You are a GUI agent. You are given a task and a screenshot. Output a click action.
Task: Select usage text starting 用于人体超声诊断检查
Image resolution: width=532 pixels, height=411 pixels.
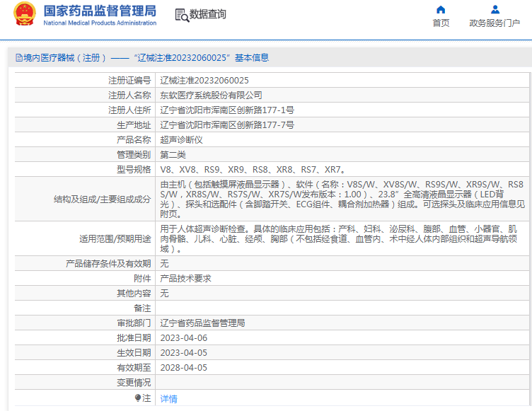pyautogui.click(x=339, y=239)
